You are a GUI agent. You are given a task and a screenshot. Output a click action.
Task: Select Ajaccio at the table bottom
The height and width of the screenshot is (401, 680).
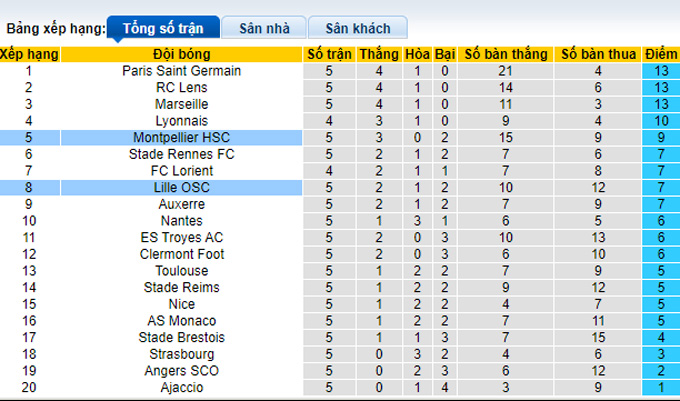point(182,387)
